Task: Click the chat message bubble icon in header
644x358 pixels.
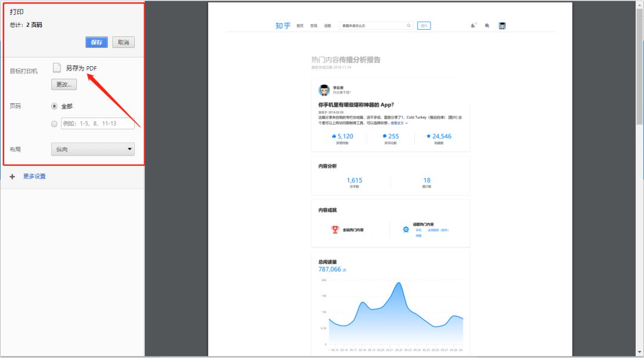Action: pyautogui.click(x=487, y=26)
